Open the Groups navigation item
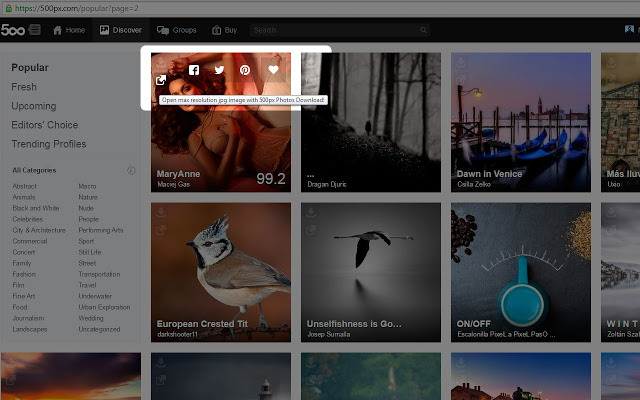 tap(177, 30)
